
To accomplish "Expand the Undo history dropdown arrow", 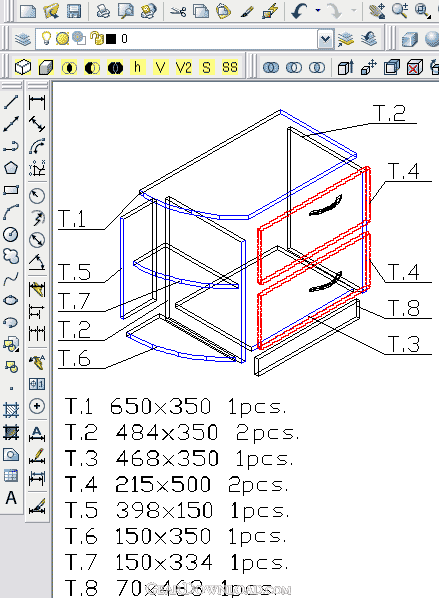I will pyautogui.click(x=318, y=11).
